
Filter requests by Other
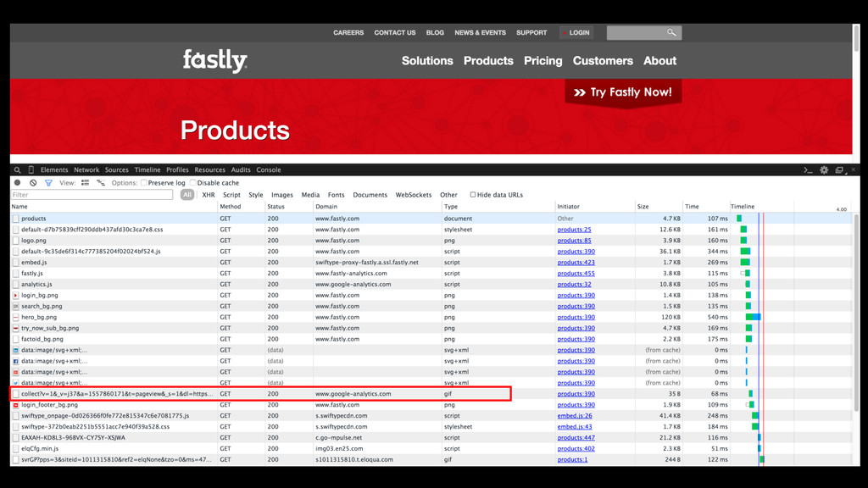[x=448, y=195]
